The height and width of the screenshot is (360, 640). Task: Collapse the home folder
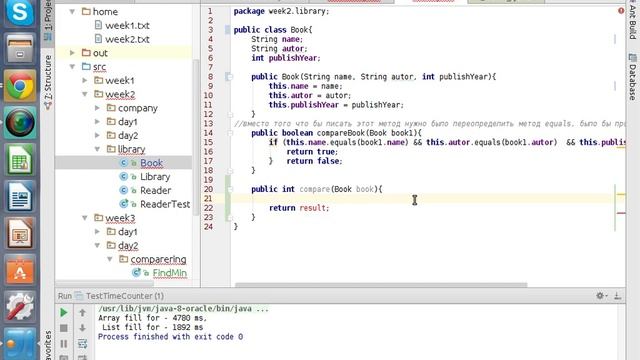pyautogui.click(x=72, y=12)
